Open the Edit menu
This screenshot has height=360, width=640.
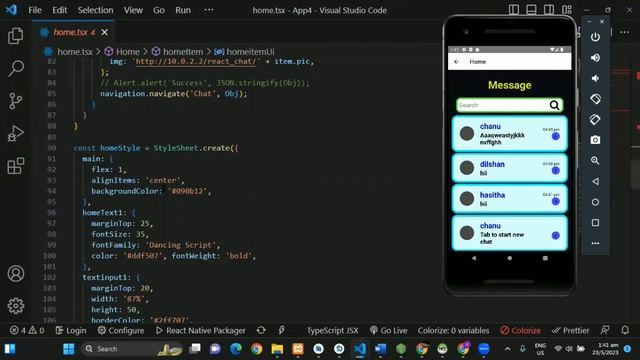coord(60,10)
